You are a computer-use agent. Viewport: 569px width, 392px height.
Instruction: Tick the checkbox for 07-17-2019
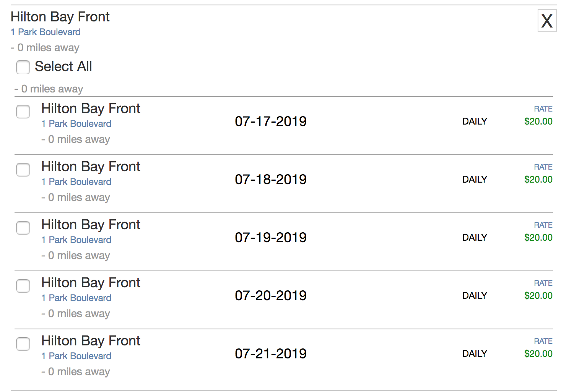23,112
